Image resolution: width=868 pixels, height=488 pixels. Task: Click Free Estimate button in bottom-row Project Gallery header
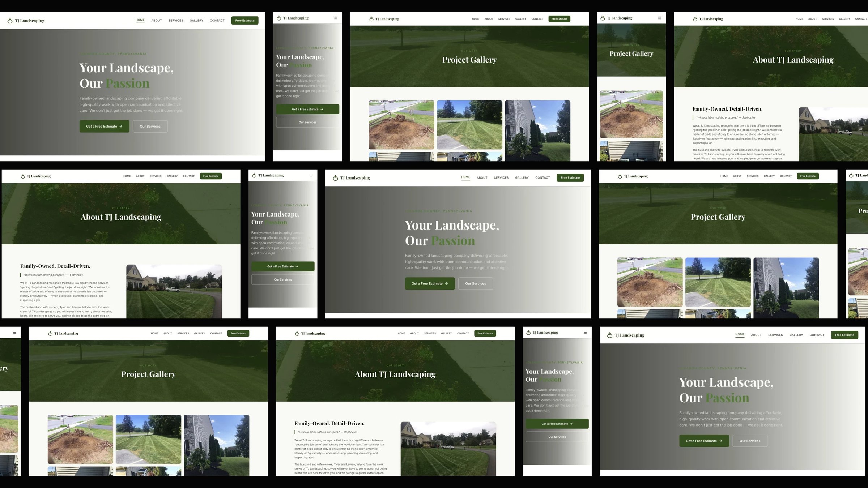tap(238, 333)
